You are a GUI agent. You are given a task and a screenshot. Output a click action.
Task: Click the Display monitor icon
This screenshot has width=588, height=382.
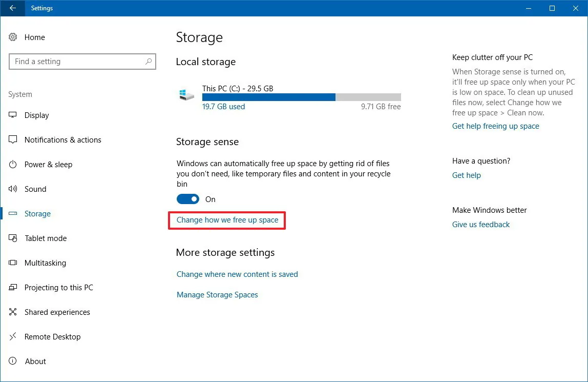13,115
